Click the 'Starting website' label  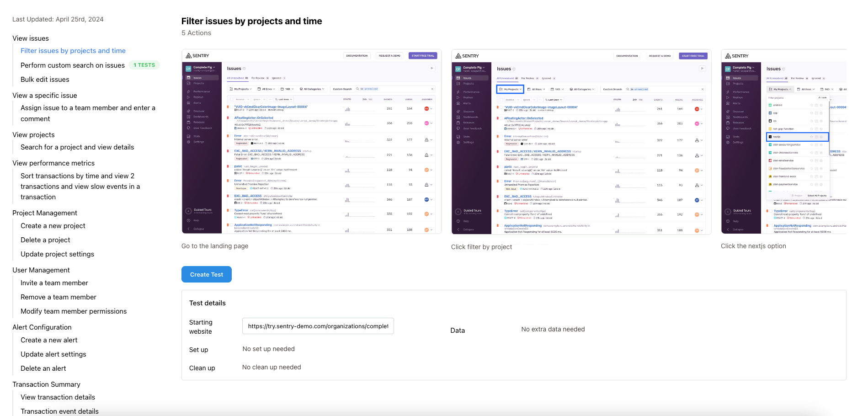(x=201, y=327)
